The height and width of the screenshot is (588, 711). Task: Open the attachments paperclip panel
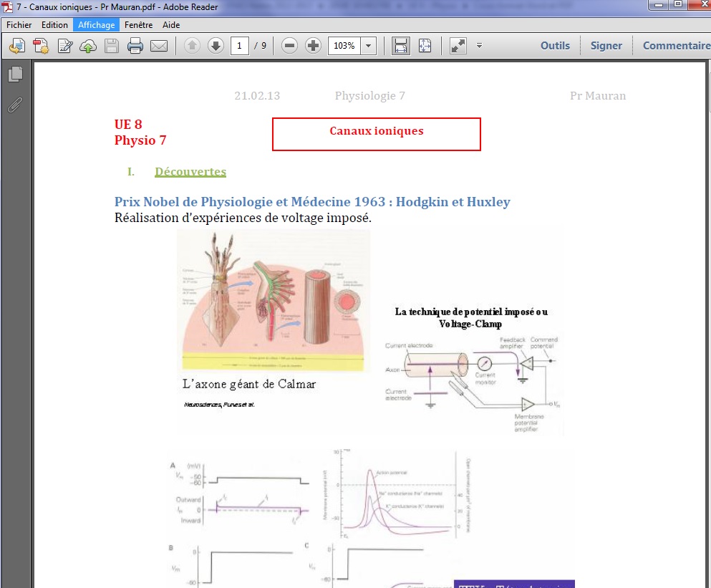tap(15, 105)
